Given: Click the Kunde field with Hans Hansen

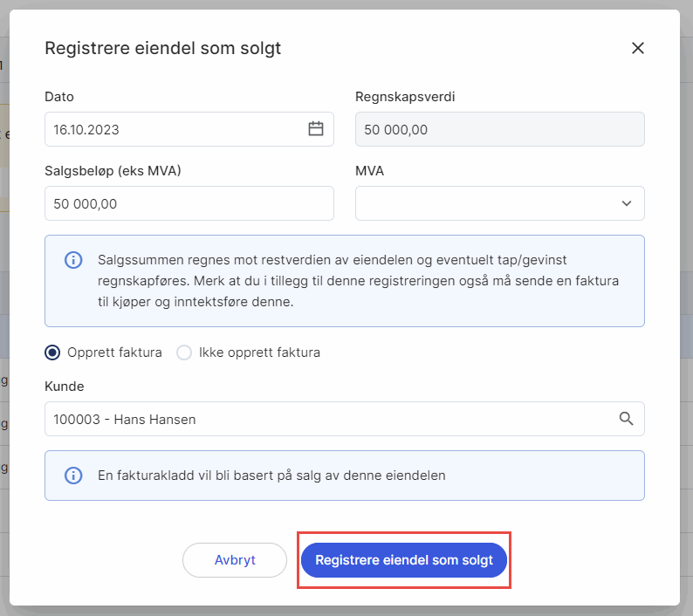Looking at the screenshot, I should [x=332, y=419].
